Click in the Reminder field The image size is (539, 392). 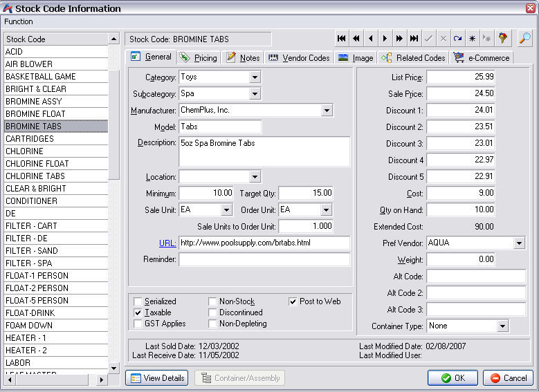tap(264, 259)
